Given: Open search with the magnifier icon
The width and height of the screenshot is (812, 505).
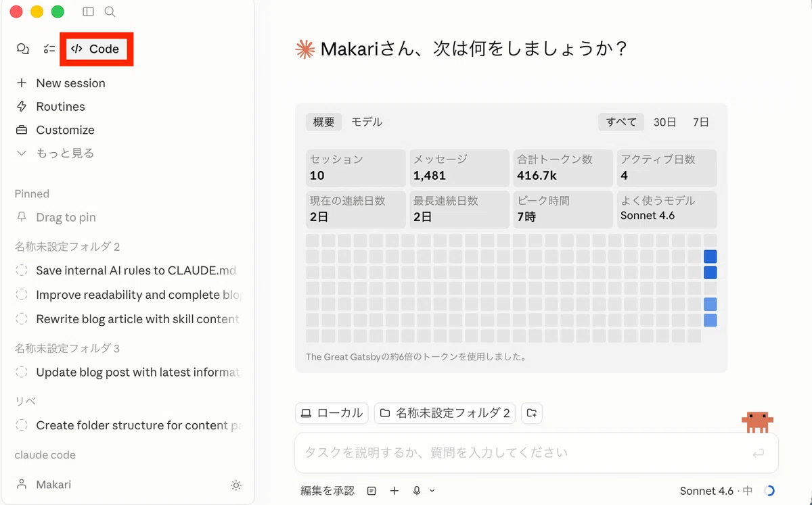Looking at the screenshot, I should [110, 11].
